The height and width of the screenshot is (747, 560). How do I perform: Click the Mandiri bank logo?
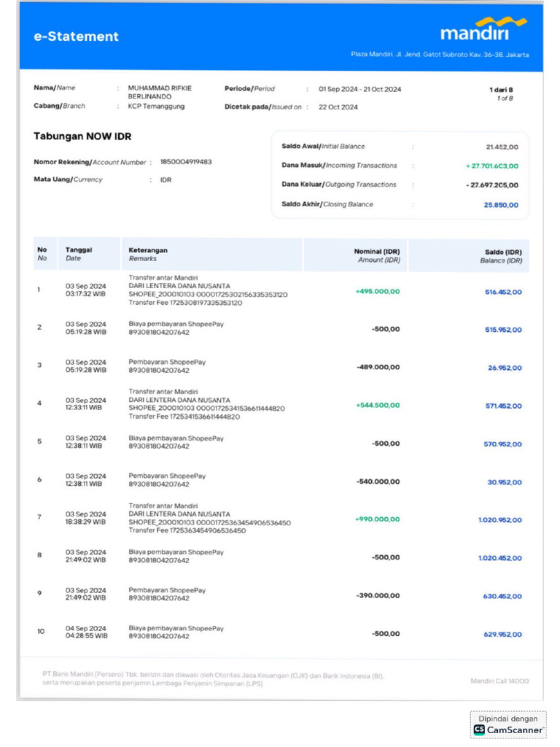(483, 28)
